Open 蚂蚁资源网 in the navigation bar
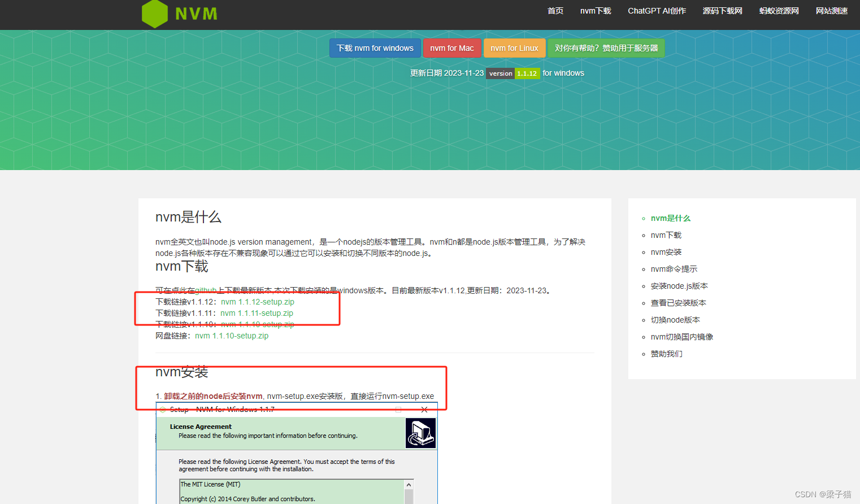 (x=779, y=11)
